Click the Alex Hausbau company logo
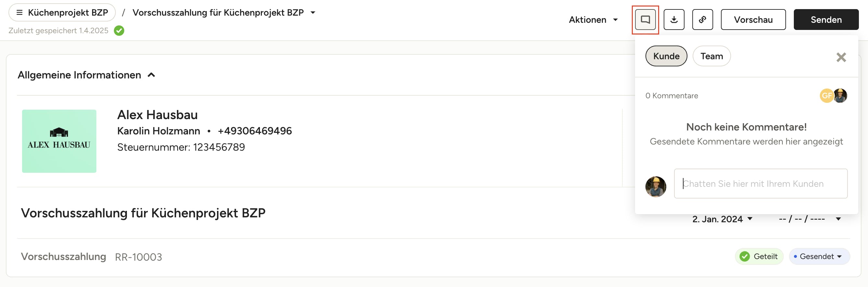Screen dimensions: 868x287 coord(59,141)
